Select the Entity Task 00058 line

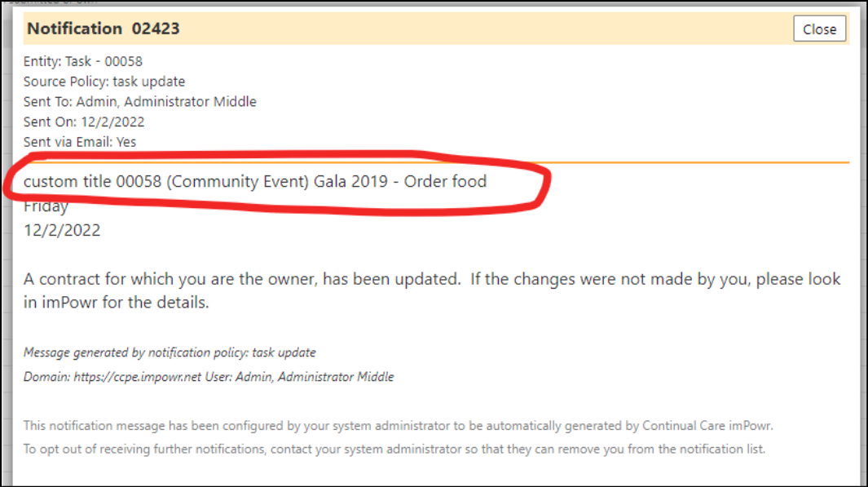(x=83, y=61)
